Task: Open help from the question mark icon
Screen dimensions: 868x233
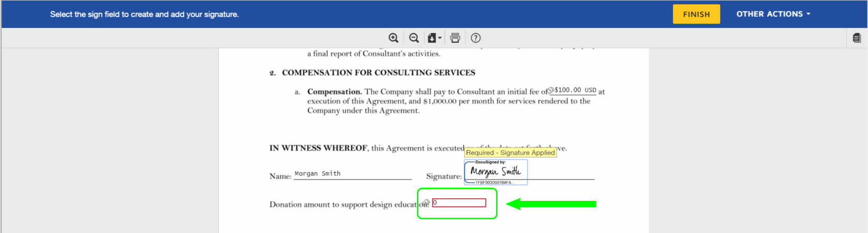Action: coord(475,38)
